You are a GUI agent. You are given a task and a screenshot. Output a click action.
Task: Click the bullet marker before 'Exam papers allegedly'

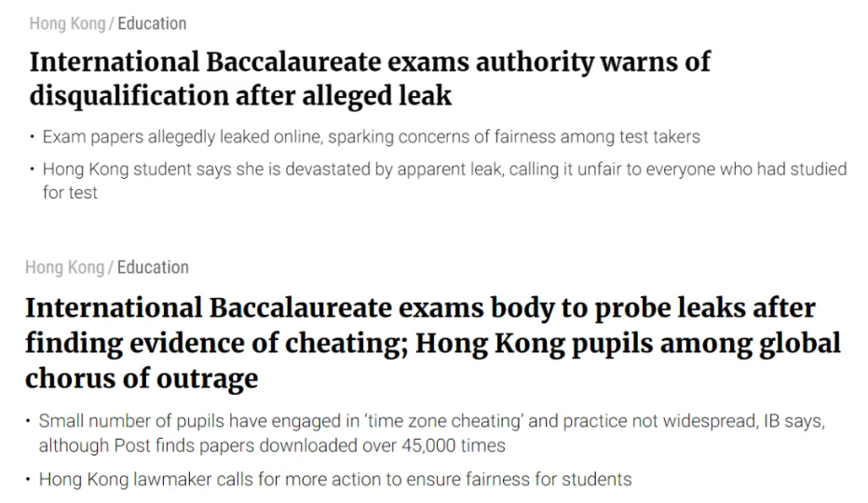click(x=33, y=136)
